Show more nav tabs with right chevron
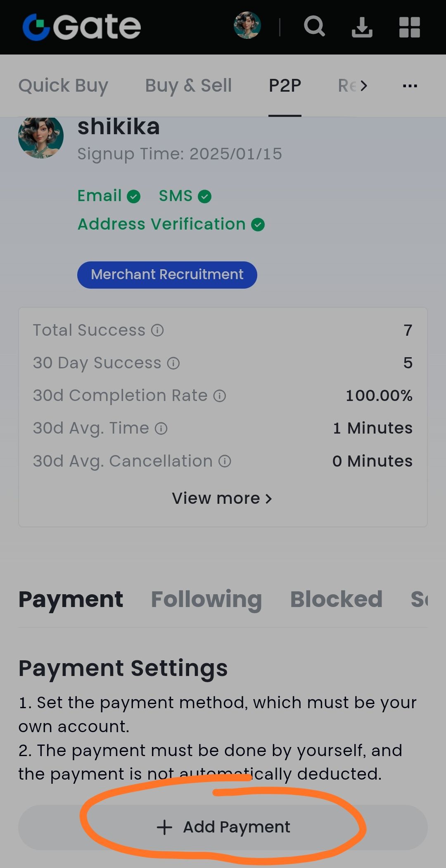 363,86
